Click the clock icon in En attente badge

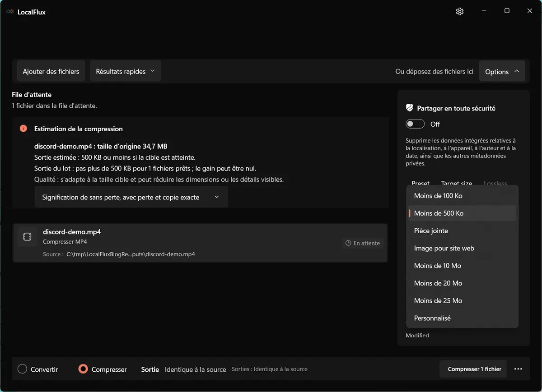pos(348,243)
